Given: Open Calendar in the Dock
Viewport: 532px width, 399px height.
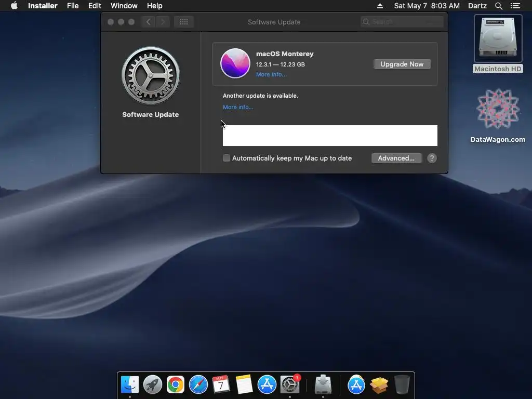Looking at the screenshot, I should coord(221,384).
